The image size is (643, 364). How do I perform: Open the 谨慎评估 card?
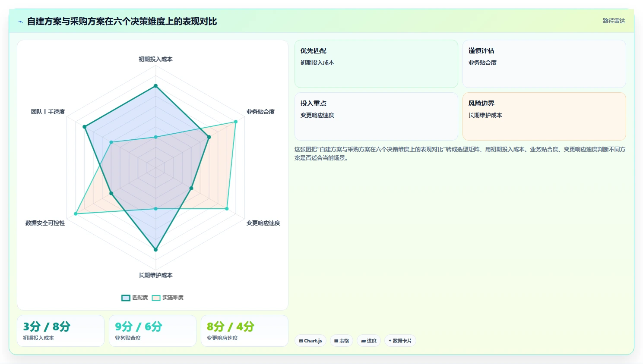[544, 64]
